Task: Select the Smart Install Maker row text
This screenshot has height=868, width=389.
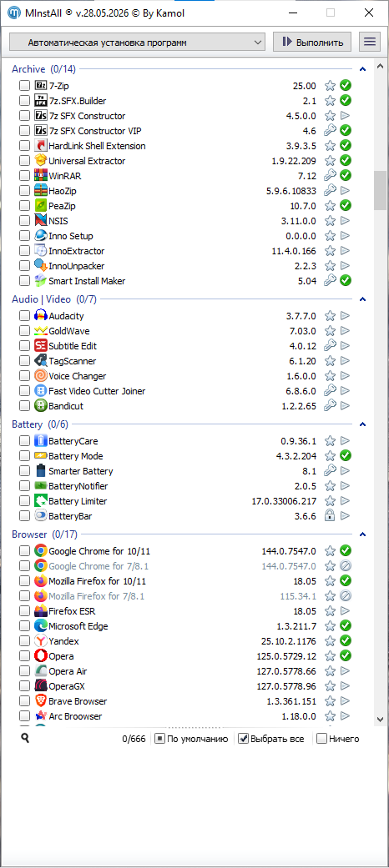Action: tap(87, 281)
